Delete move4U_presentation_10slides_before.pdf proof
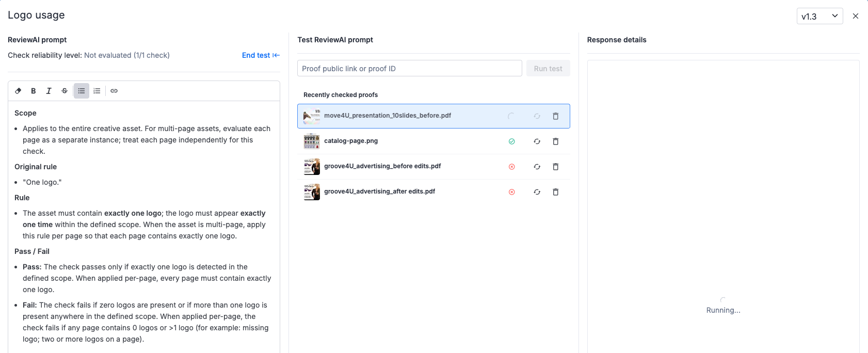Image resolution: width=868 pixels, height=353 pixels. [556, 116]
